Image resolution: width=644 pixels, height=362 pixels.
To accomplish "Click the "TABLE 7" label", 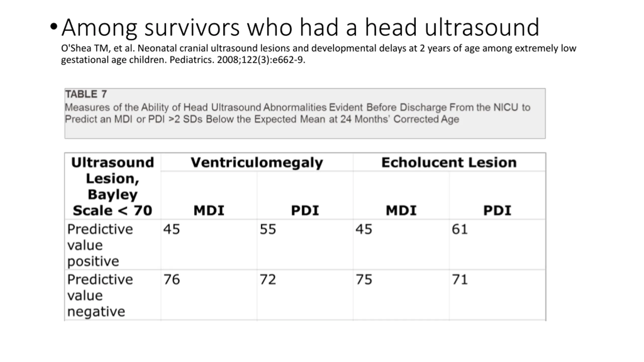I will tap(86, 94).
